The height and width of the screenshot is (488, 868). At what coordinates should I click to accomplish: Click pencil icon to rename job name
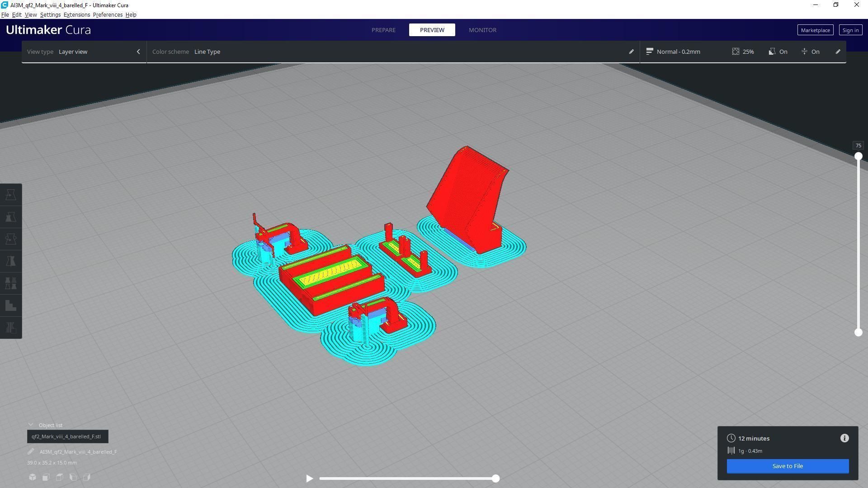31,451
